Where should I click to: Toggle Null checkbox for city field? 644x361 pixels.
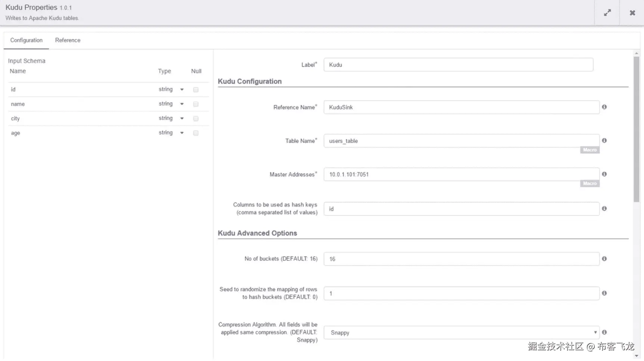[196, 119]
